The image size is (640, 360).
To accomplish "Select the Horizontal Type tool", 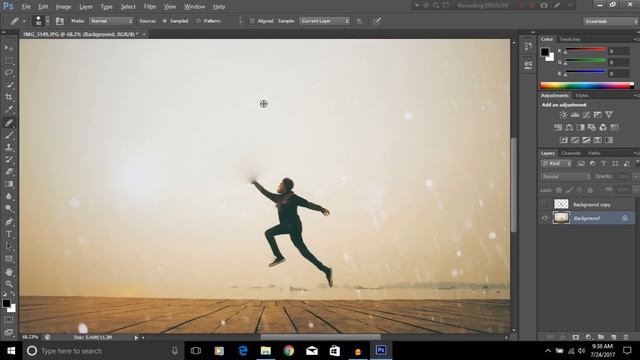I will (9, 234).
